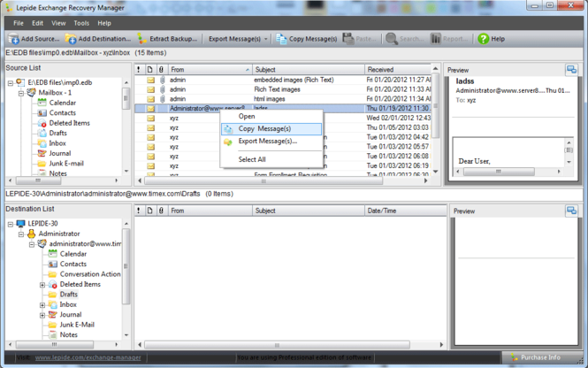Image resolution: width=588 pixels, height=368 pixels.
Task: Toggle the destination Preview pane layout icon
Action: tap(571, 211)
